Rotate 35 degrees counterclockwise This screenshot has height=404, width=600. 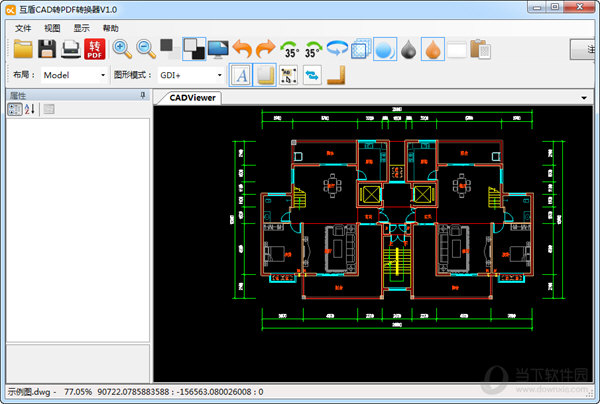tap(290, 49)
